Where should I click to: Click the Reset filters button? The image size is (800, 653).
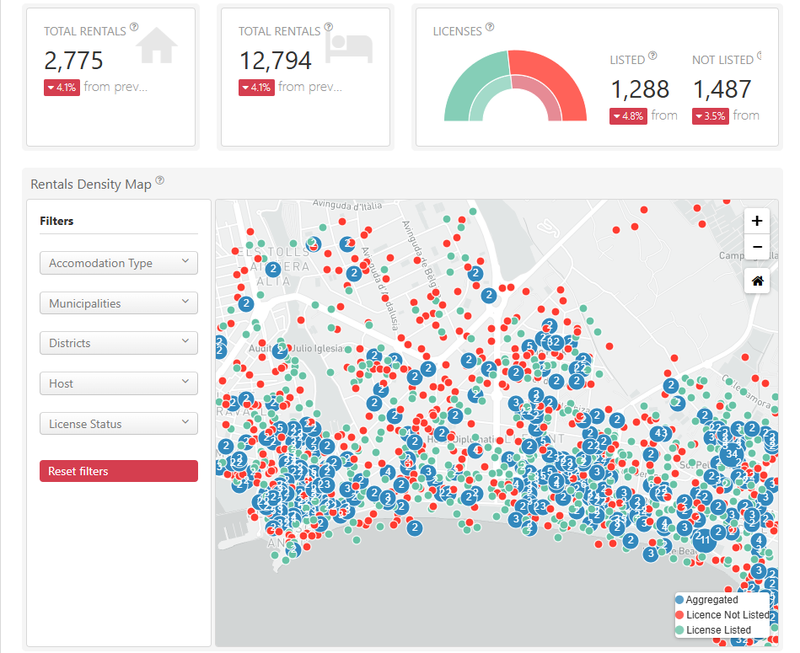click(118, 470)
